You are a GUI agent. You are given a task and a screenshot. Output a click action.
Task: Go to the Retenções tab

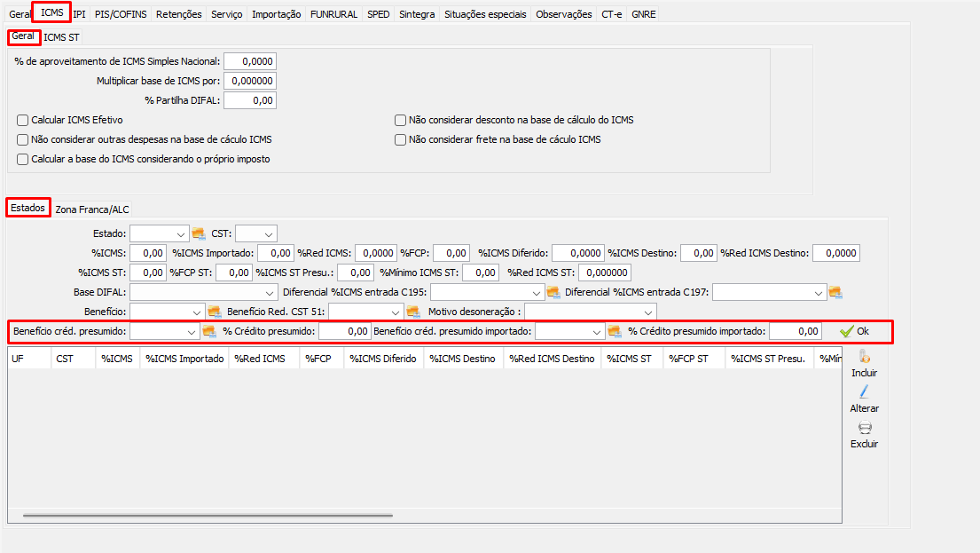pyautogui.click(x=179, y=14)
